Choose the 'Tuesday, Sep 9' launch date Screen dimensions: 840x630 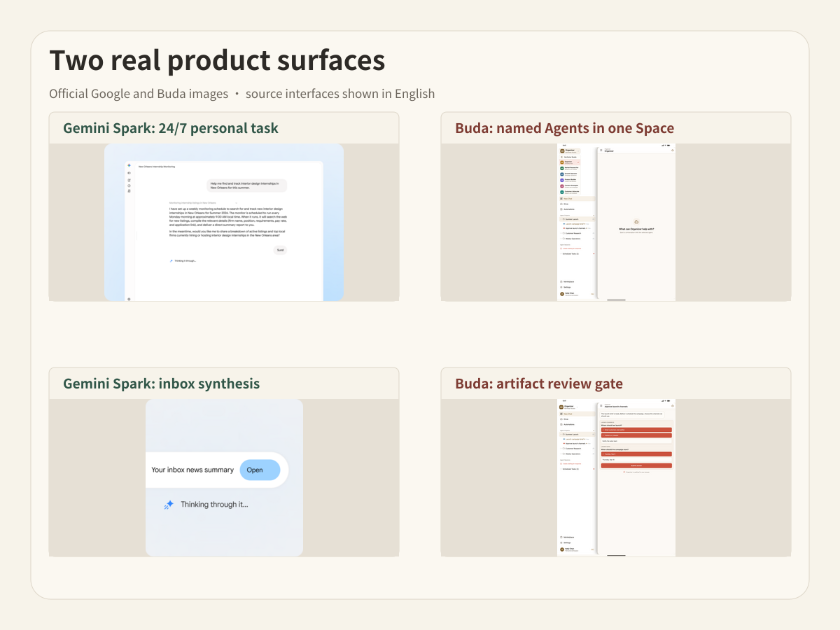point(636,454)
